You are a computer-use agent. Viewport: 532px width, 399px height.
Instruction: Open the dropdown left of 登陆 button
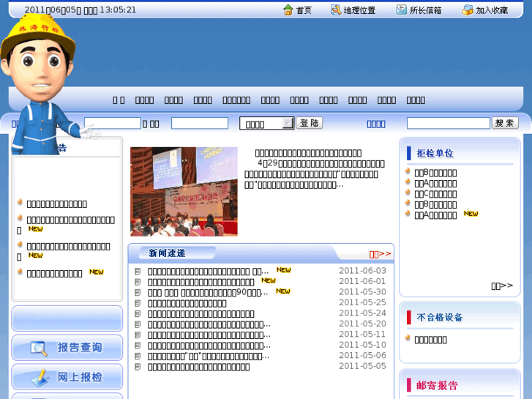(x=266, y=123)
